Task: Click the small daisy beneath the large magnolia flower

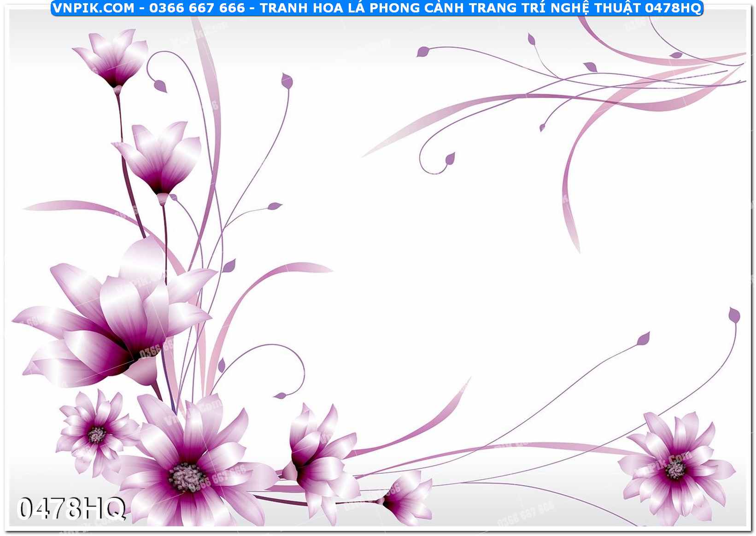Action: pyautogui.click(x=96, y=432)
